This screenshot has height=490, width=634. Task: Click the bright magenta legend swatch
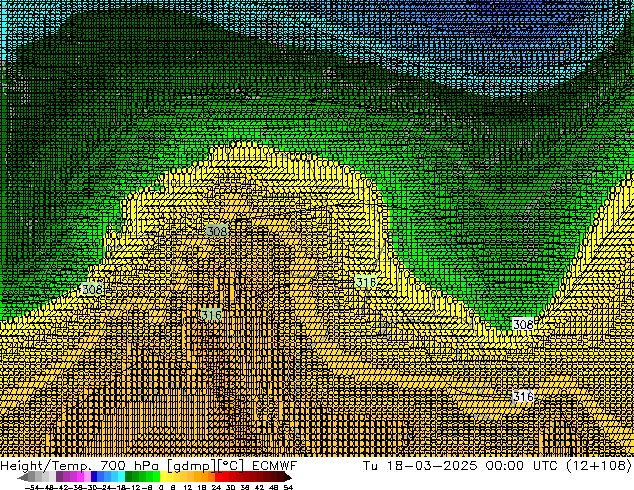tap(80, 477)
